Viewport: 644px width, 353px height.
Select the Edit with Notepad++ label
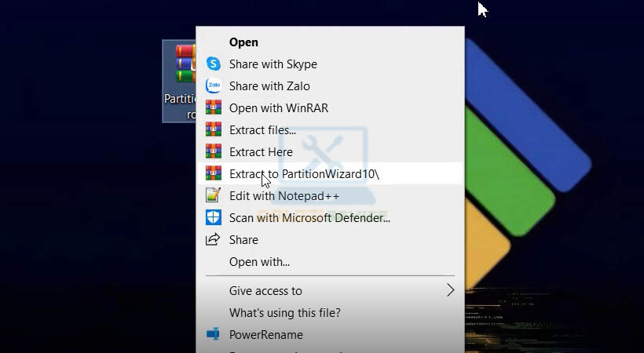click(284, 195)
